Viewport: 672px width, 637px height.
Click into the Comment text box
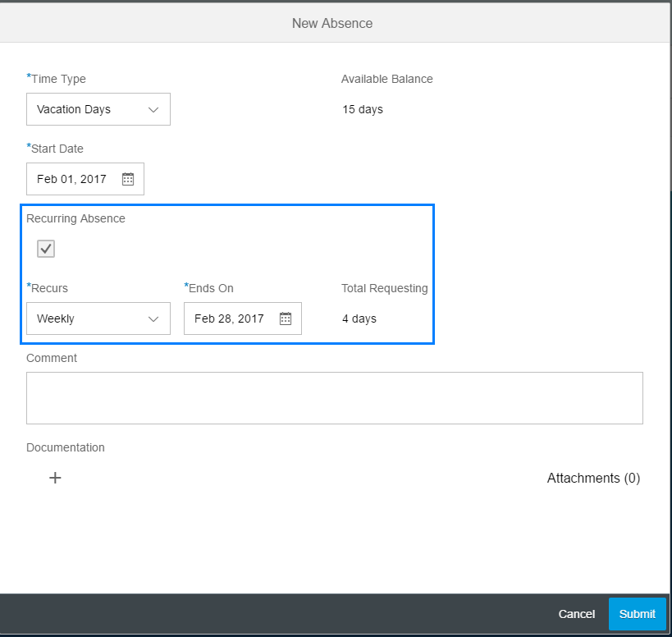334,398
